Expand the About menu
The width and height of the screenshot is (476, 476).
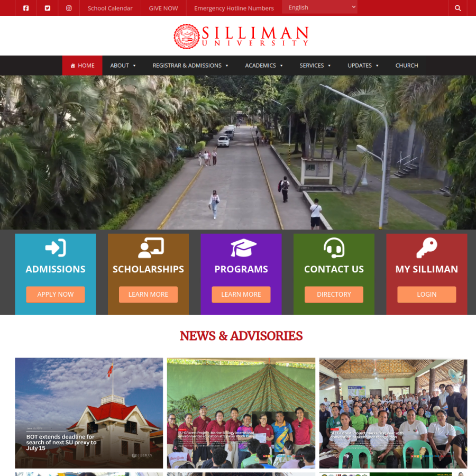[123, 66]
